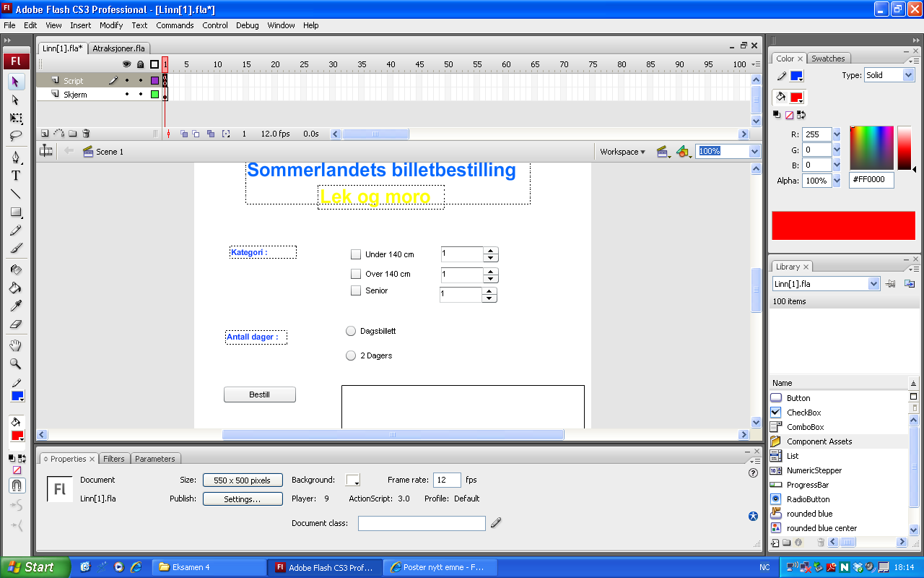Select the Hand tool
This screenshot has height=578, width=924.
tap(16, 346)
